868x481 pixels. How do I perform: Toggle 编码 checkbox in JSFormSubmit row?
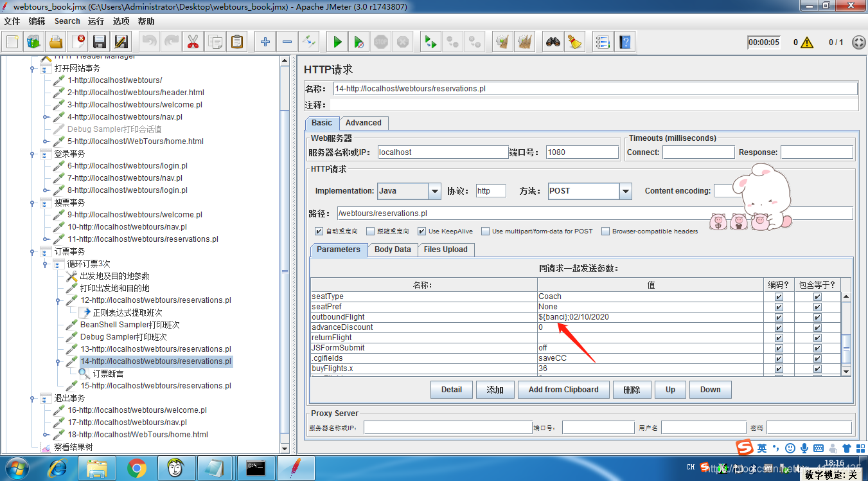[779, 348]
